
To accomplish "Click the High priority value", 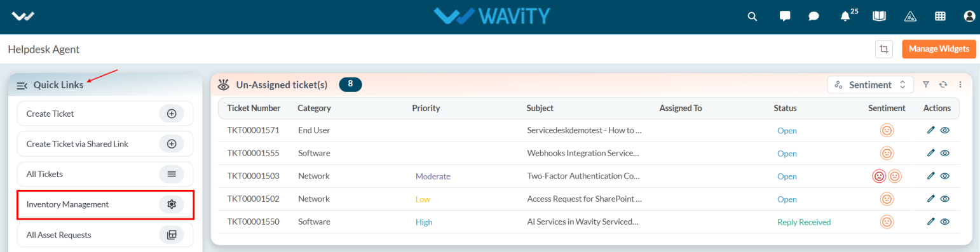I will 424,222.
